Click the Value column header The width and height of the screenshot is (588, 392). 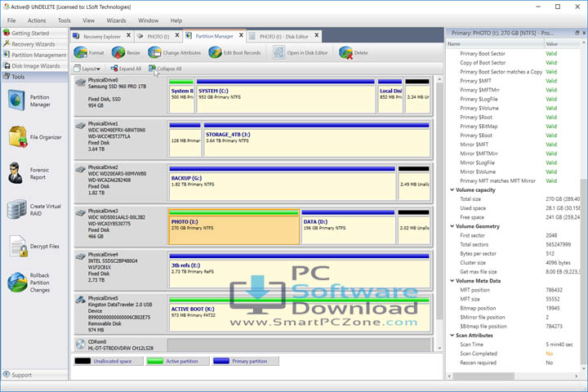[x=563, y=44]
